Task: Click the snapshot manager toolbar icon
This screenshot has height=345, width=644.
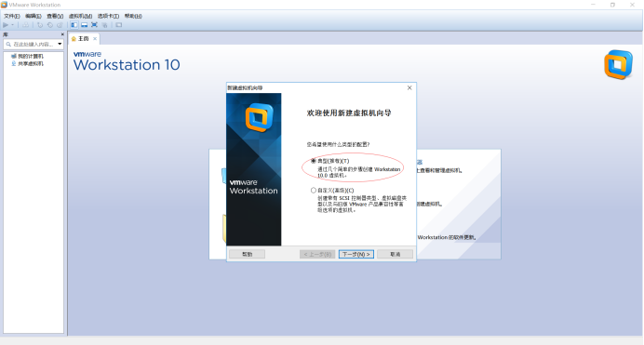Action: pos(60,25)
